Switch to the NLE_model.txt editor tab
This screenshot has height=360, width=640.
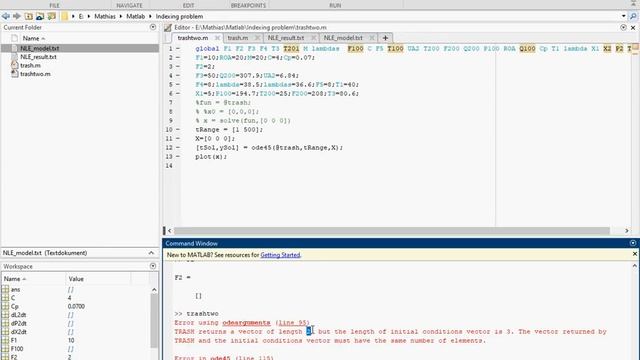click(343, 38)
